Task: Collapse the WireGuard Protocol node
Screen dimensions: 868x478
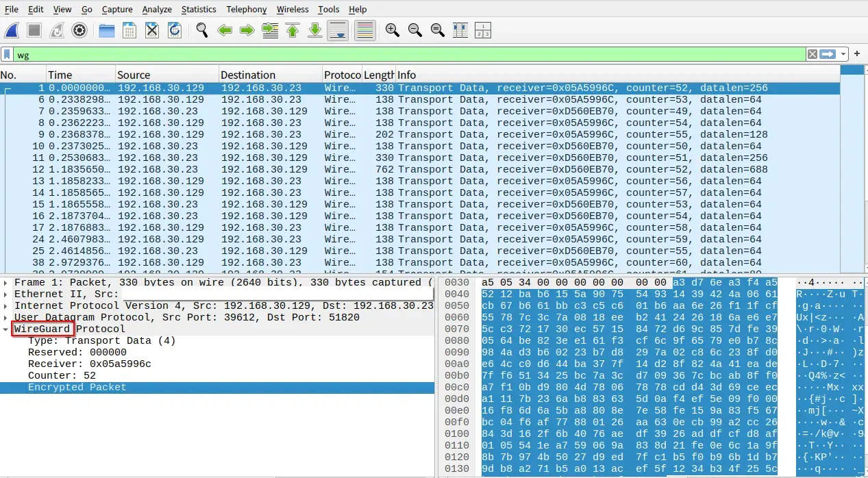Action: (6, 329)
